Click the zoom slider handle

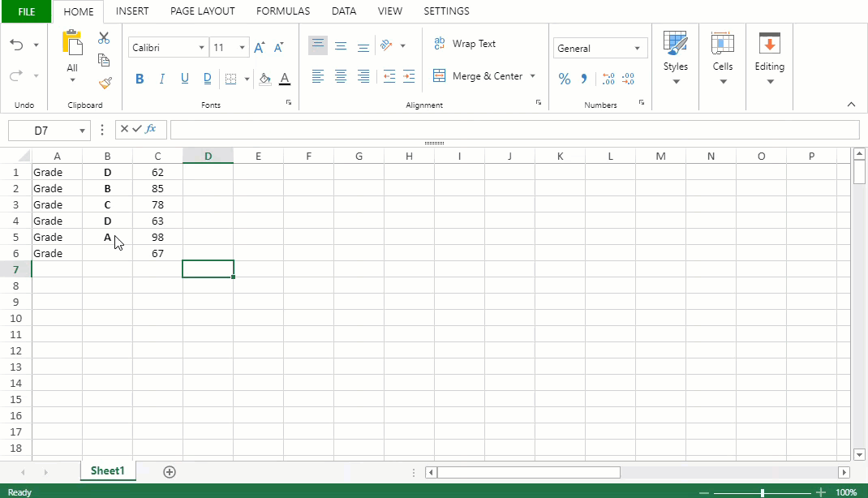pos(763,492)
